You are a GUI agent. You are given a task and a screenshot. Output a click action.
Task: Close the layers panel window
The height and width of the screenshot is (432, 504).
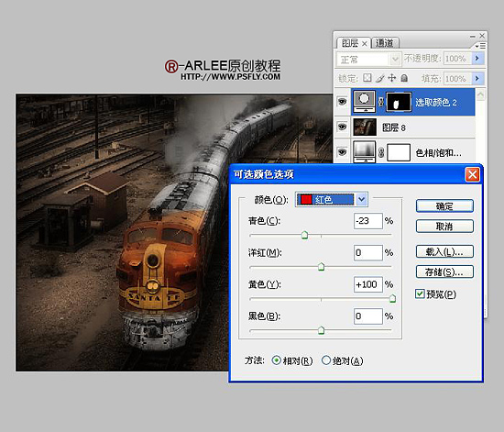coord(482,36)
